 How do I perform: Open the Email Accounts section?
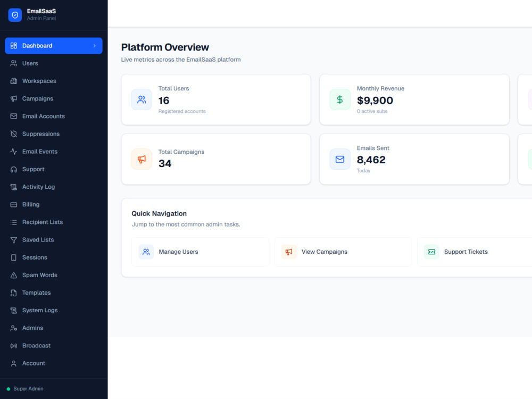pos(54,116)
